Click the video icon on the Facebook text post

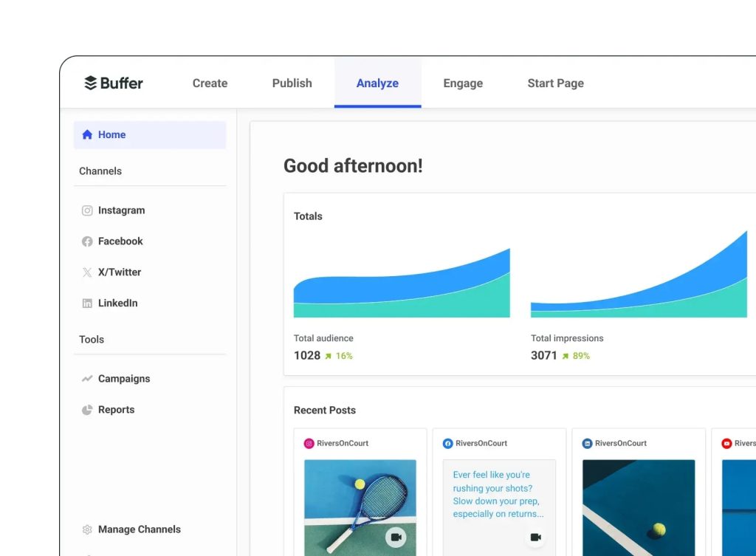pos(535,537)
